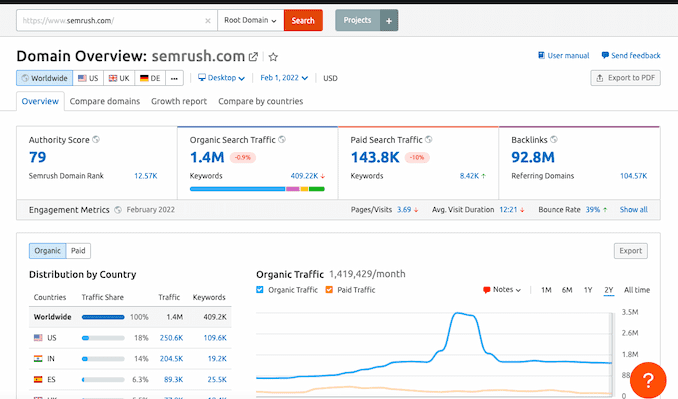Click the domain URL input field

click(x=117, y=20)
